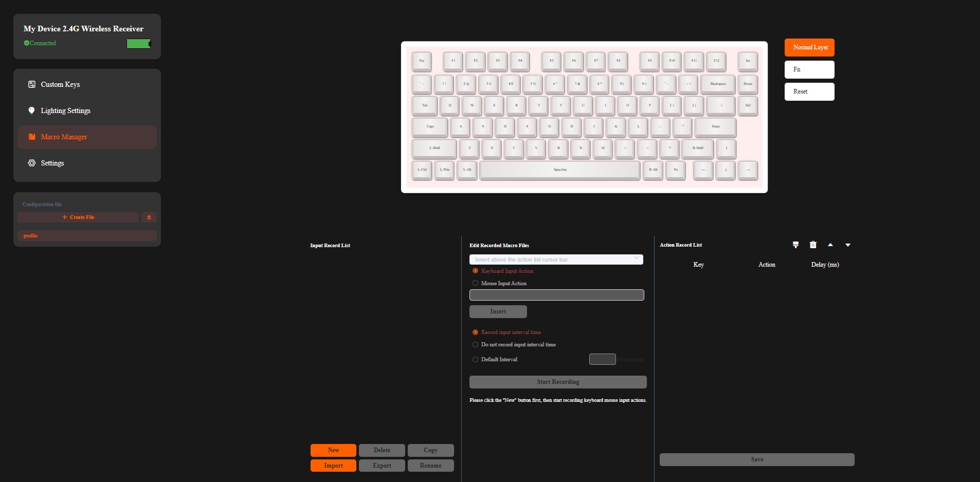Select Macro Manager in the sidebar

point(87,137)
